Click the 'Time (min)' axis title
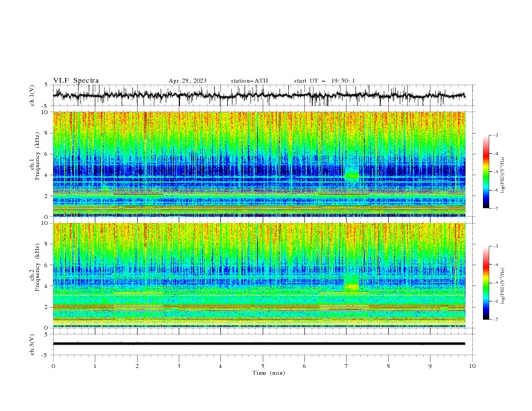Screen dimensions: 532x411 269,373
